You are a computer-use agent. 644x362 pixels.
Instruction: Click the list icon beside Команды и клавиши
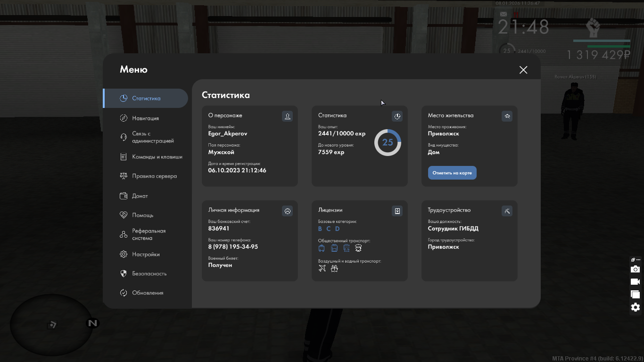(x=124, y=156)
